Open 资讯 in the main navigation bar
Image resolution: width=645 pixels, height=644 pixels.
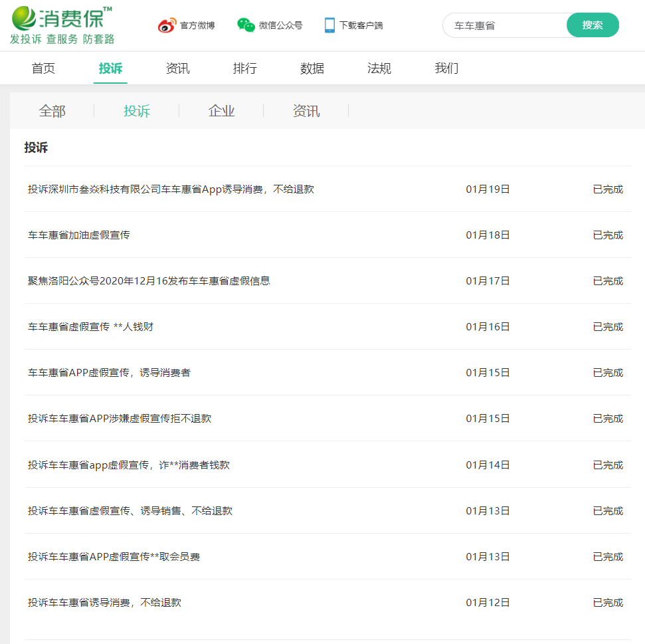(x=178, y=68)
